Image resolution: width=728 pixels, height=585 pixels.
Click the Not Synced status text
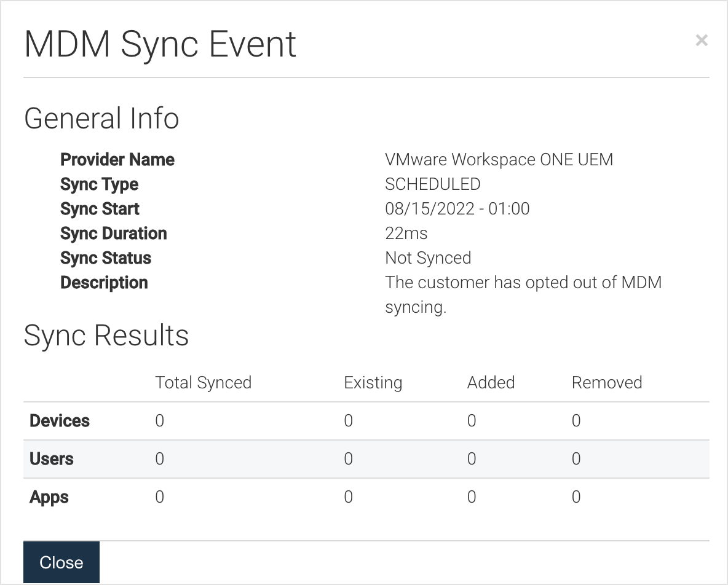[428, 257]
